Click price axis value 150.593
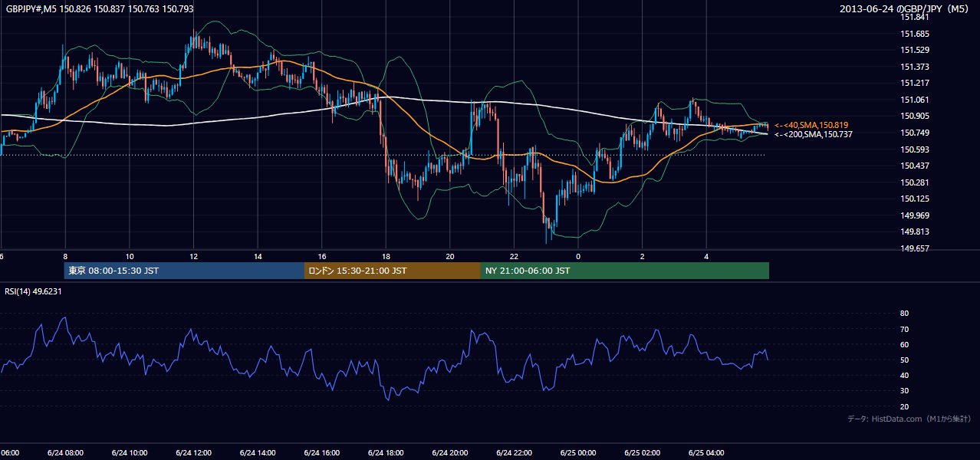Screen dimensions: 980x460 916,149
